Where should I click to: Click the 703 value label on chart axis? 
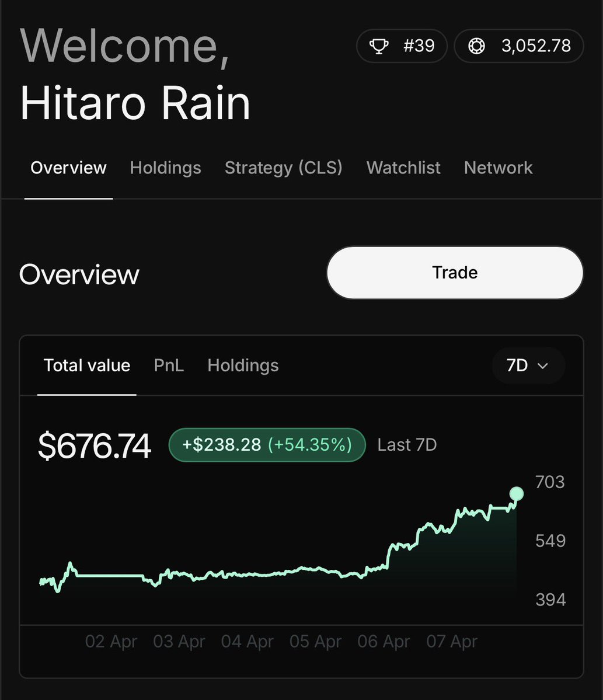click(x=549, y=482)
